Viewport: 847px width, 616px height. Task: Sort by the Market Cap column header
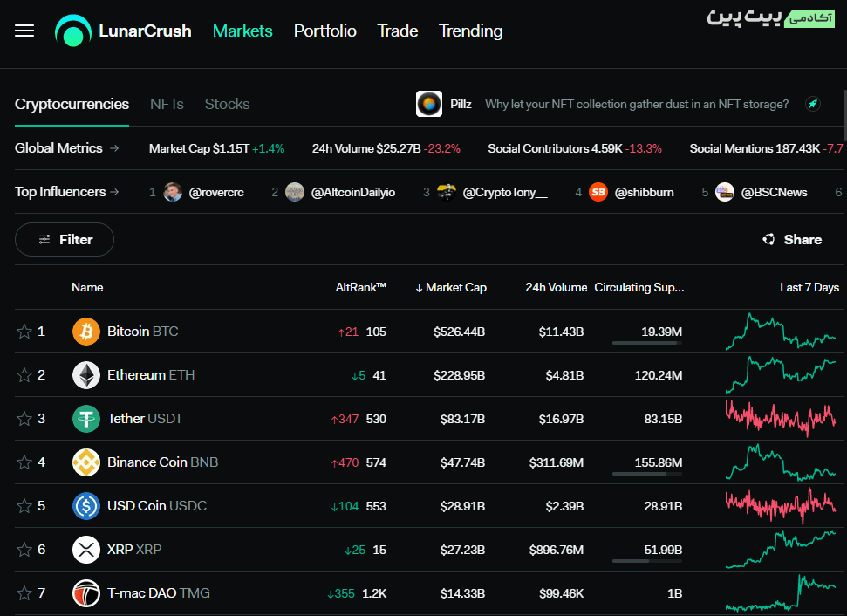[x=451, y=287]
